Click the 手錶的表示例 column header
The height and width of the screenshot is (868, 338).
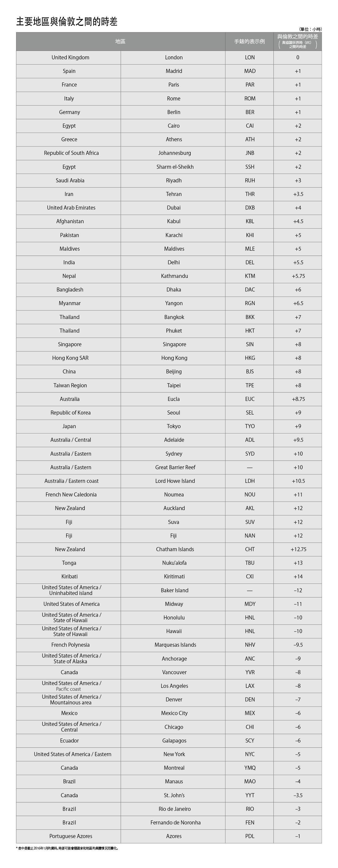coord(249,41)
